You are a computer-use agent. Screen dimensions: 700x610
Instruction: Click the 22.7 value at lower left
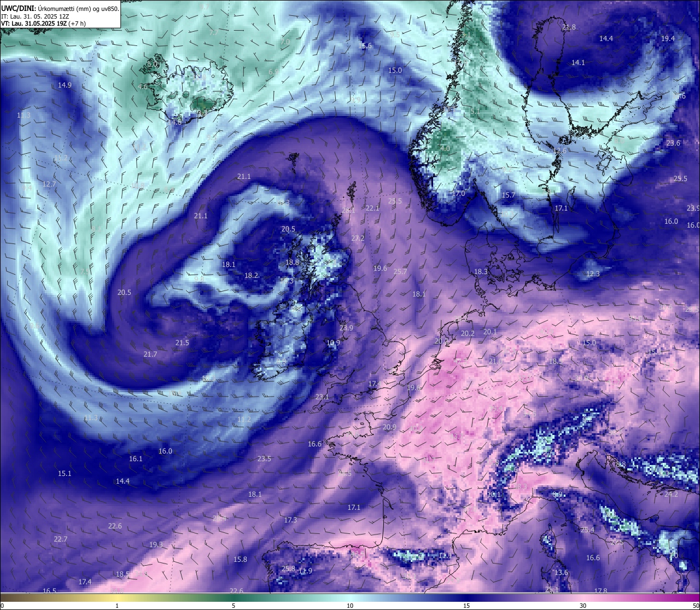(61, 539)
